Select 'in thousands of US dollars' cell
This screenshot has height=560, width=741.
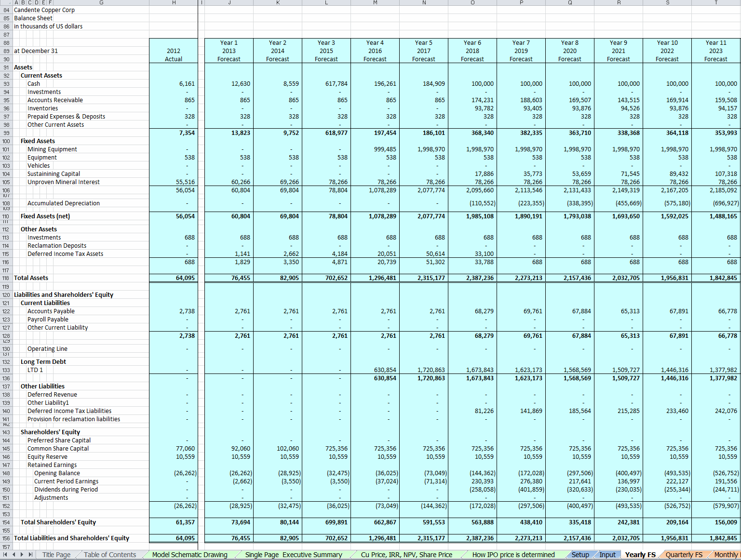point(48,27)
